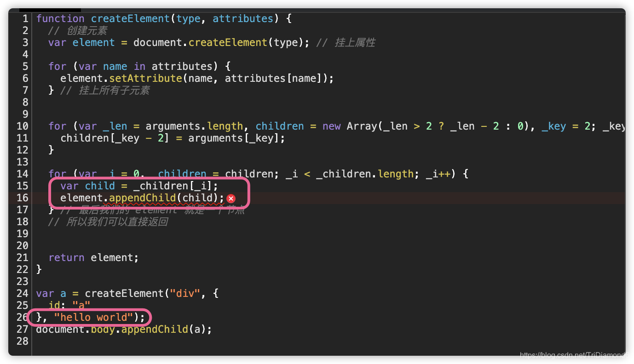This screenshot has width=634, height=364.
Task: Click "document" on line 3
Action: [x=158, y=42]
